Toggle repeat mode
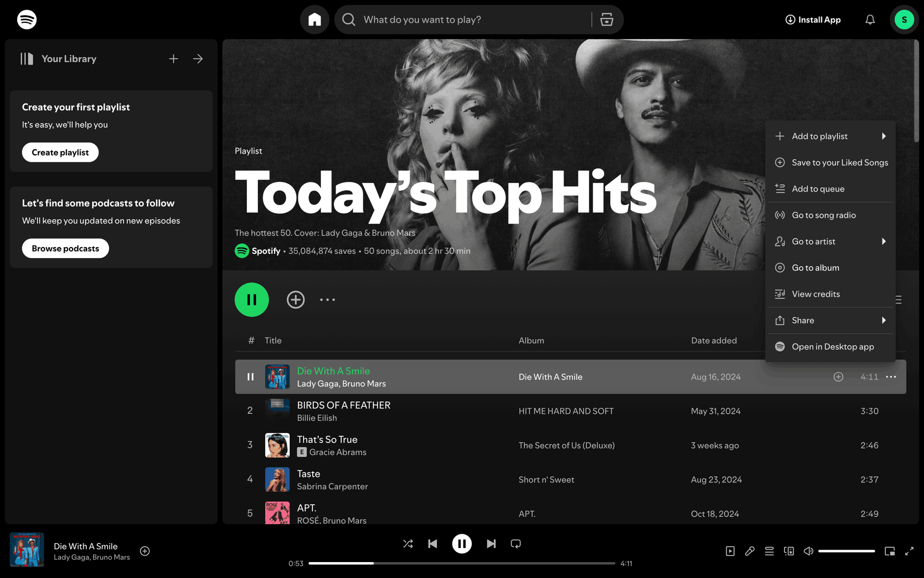The width and height of the screenshot is (924, 578). (x=516, y=544)
